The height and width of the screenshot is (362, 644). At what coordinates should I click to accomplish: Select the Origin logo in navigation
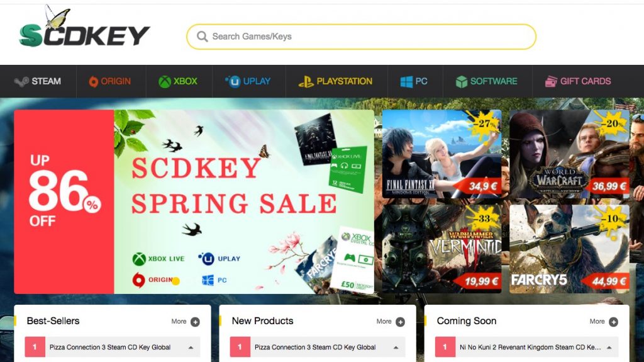[x=94, y=81]
